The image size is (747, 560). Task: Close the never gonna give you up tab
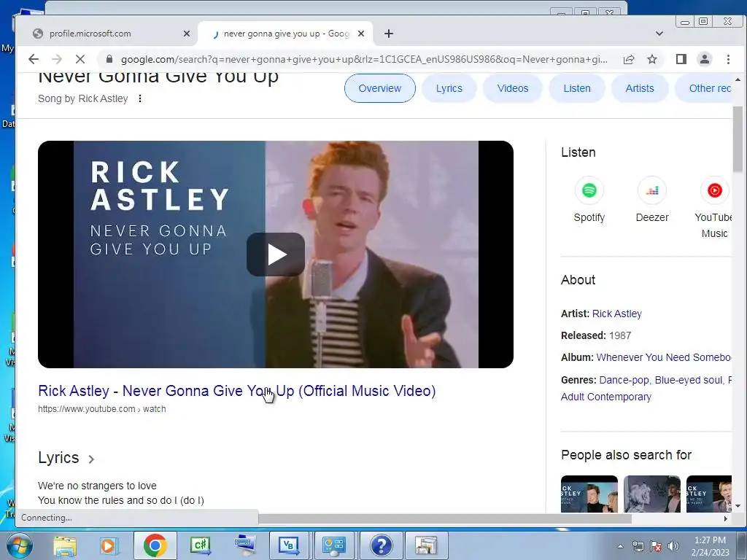pyautogui.click(x=361, y=34)
